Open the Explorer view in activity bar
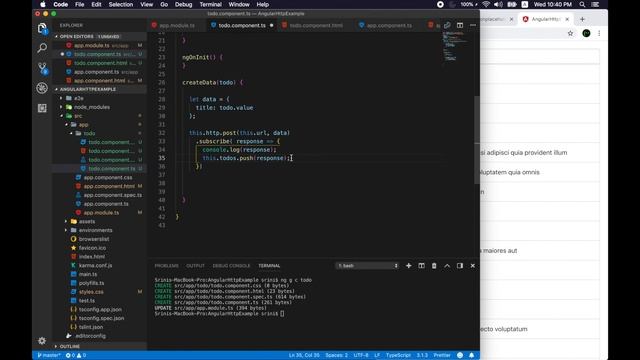640x360 pixels. pyautogui.click(x=42, y=28)
